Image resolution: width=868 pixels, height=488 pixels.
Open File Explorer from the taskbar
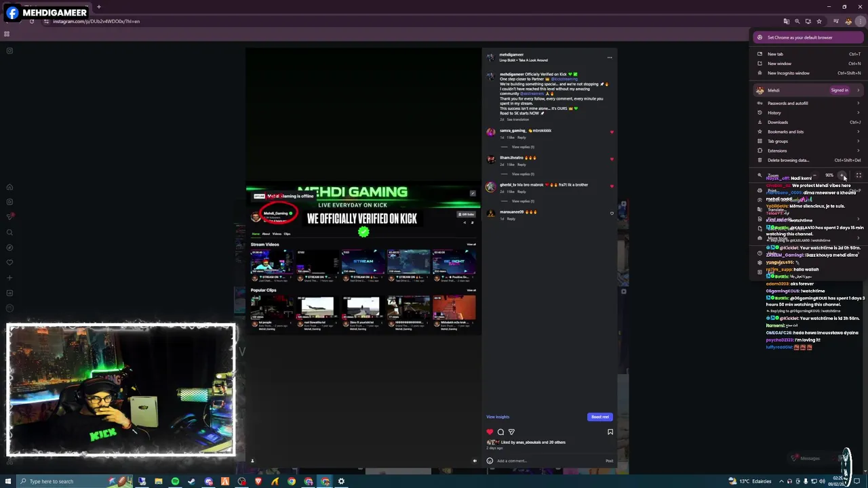coord(158,481)
